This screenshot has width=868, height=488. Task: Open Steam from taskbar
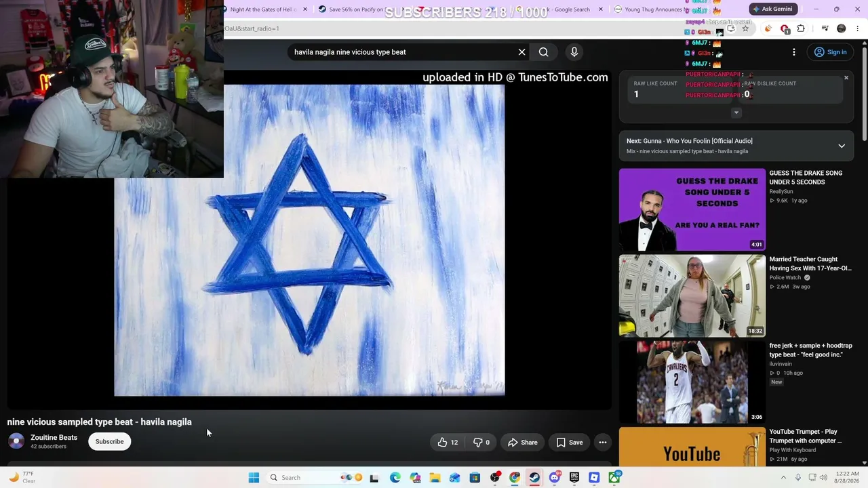tap(534, 478)
